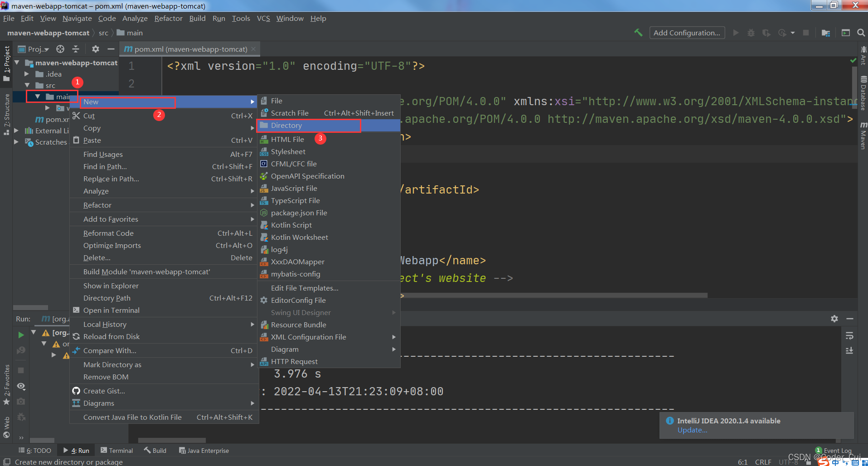Click the scroll to end icon in Run panel
The image size is (868, 466).
coord(849,350)
